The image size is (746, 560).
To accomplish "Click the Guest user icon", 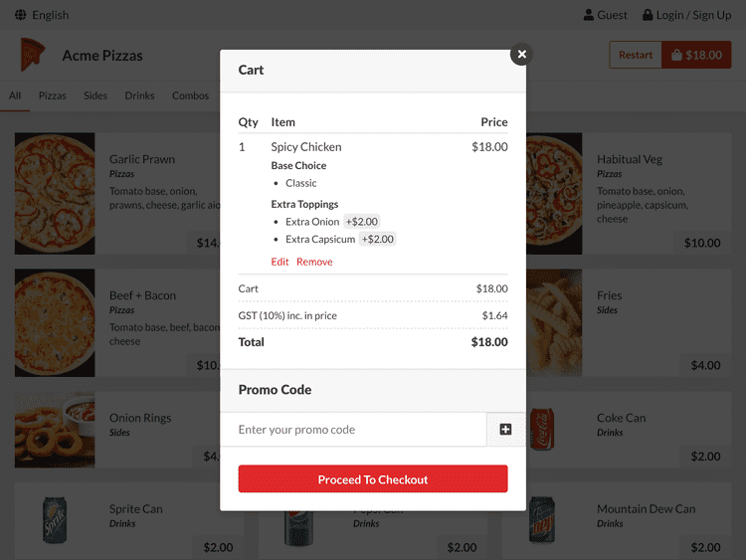I will [589, 15].
